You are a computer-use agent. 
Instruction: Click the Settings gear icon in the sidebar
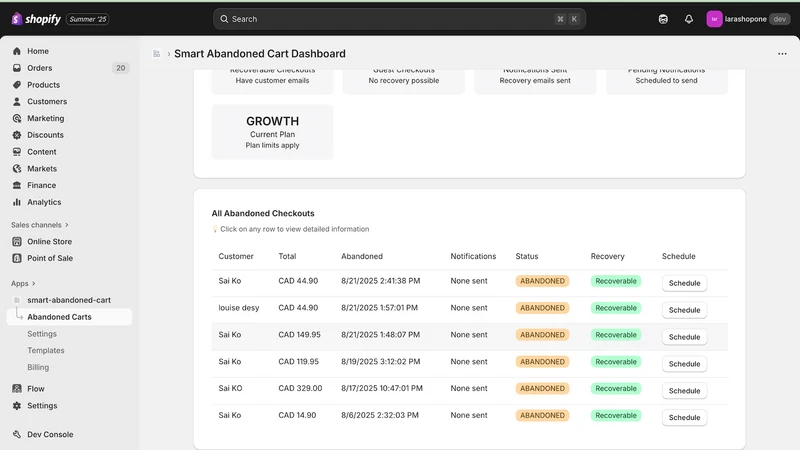(x=17, y=406)
